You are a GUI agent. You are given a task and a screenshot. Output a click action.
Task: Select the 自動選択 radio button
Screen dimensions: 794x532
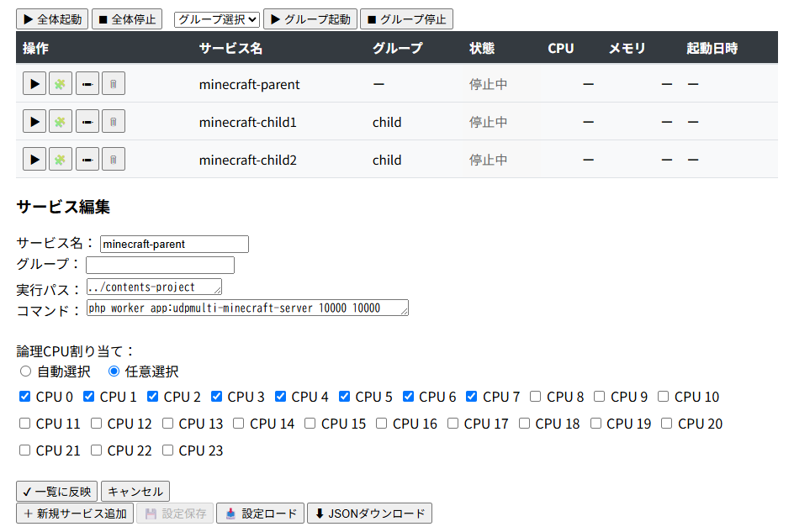(25, 371)
